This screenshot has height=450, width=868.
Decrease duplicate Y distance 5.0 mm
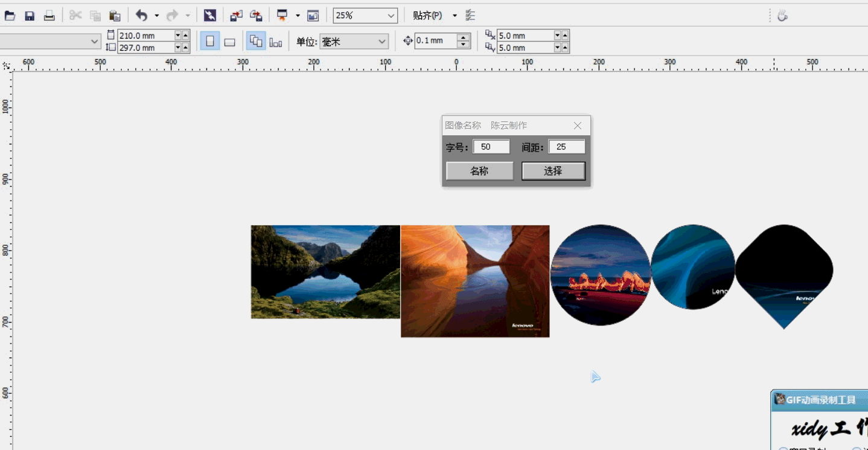(558, 48)
